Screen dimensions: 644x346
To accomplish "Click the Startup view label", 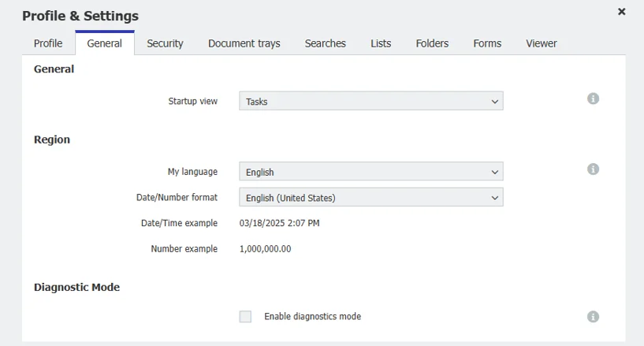I will click(192, 101).
